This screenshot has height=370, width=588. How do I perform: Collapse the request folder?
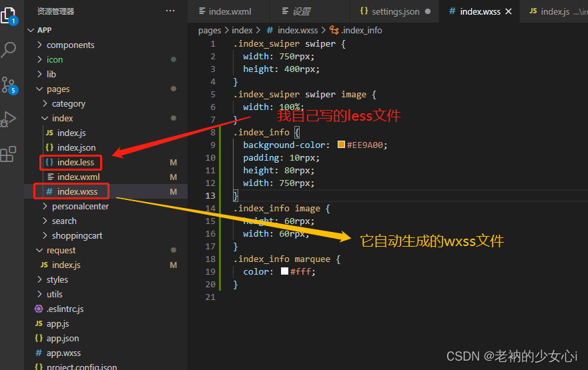39,250
